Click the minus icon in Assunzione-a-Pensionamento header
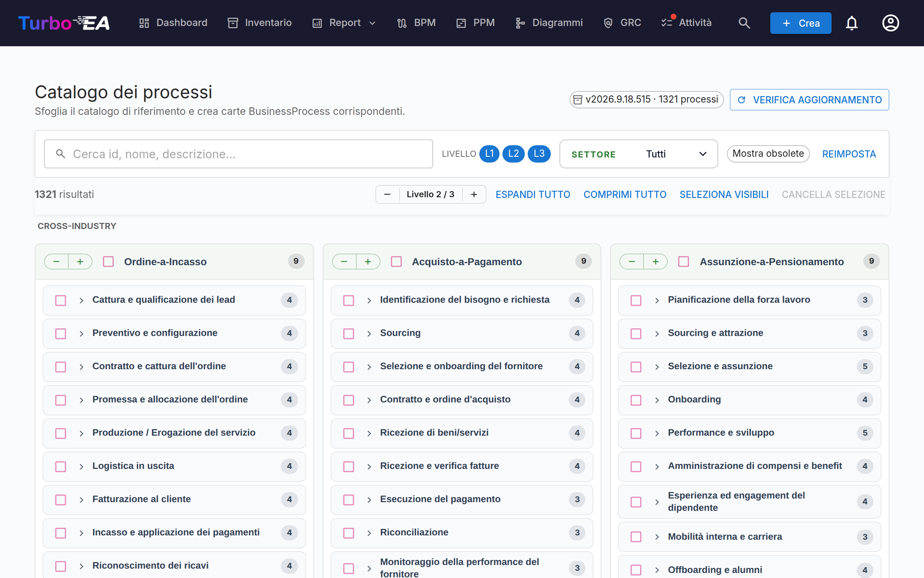This screenshot has width=924, height=578. click(632, 262)
